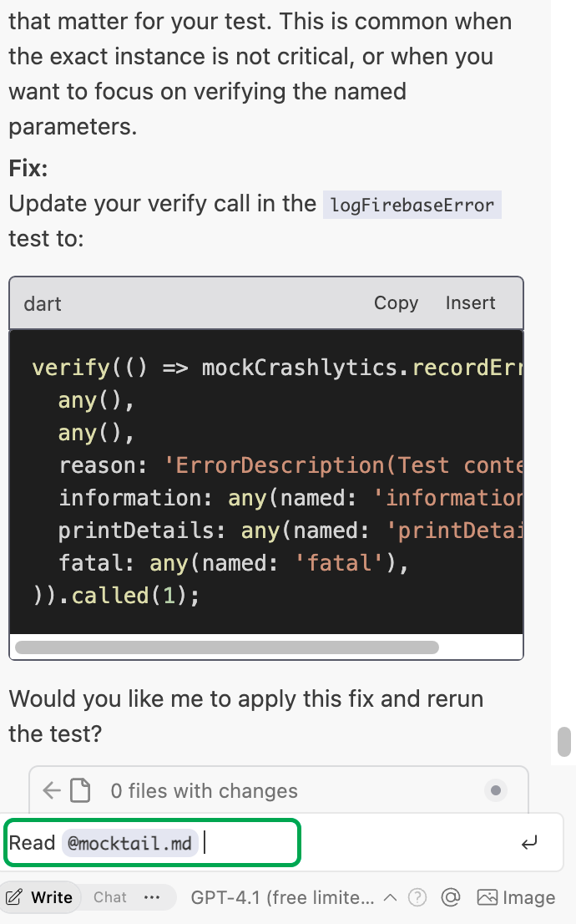The width and height of the screenshot is (576, 924).
Task: Click the model selector chevron arrow
Action: tap(390, 897)
